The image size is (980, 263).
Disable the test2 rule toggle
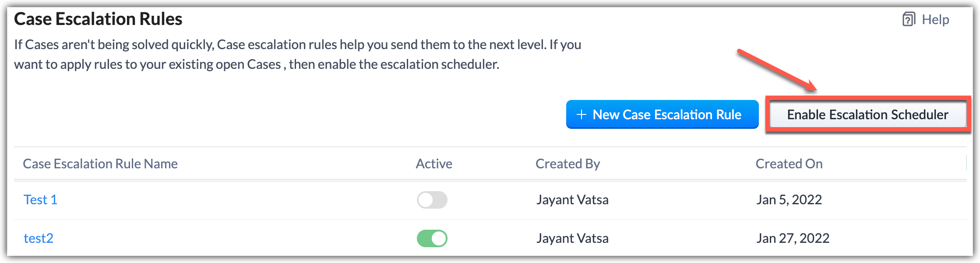coord(432,238)
